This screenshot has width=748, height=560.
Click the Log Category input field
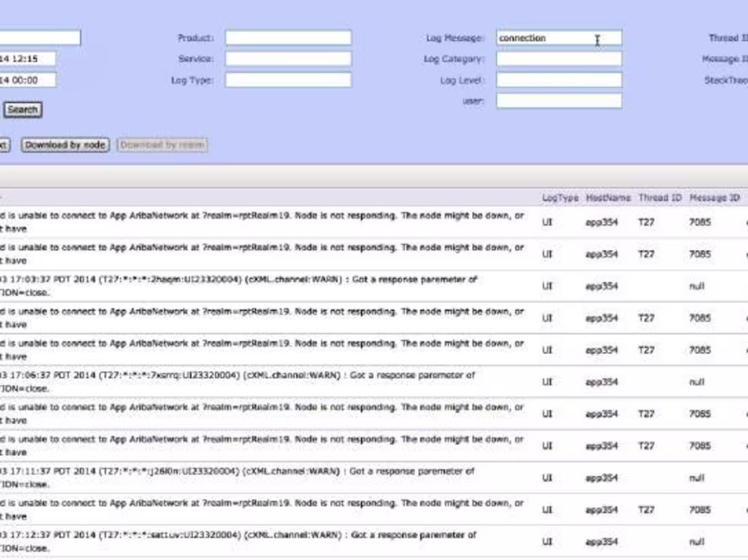click(x=558, y=60)
